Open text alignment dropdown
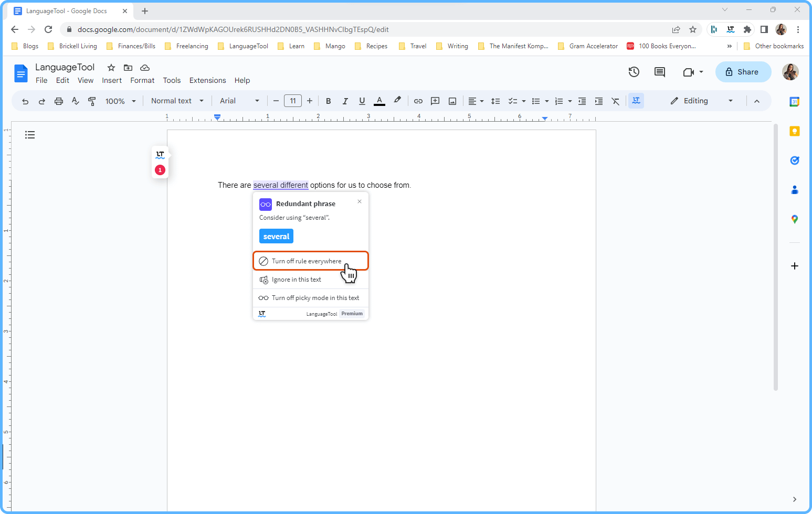812x514 pixels. (x=476, y=101)
